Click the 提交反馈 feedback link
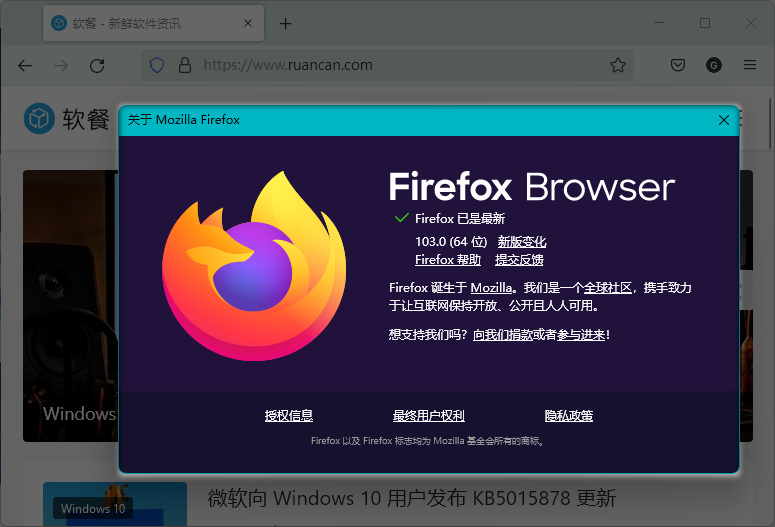This screenshot has height=527, width=775. [519, 260]
